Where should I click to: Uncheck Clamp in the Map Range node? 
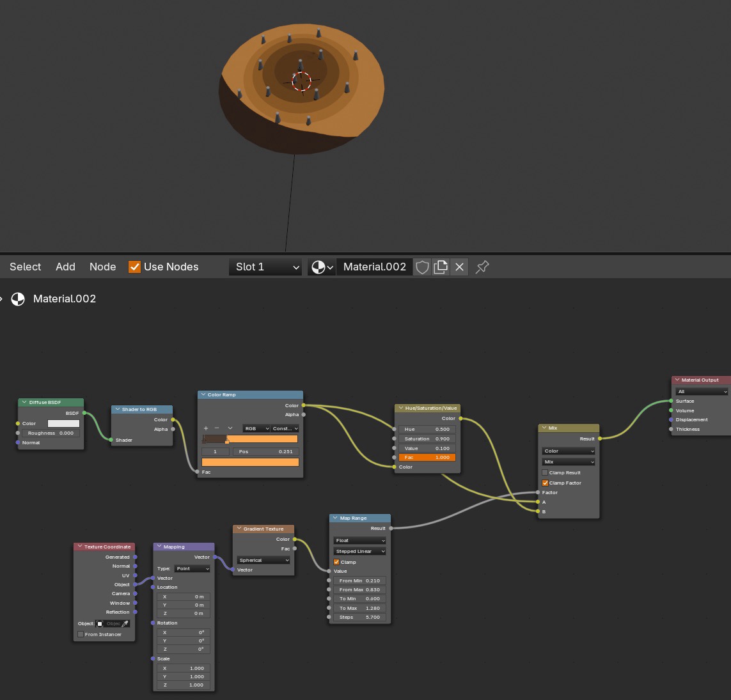tap(336, 562)
